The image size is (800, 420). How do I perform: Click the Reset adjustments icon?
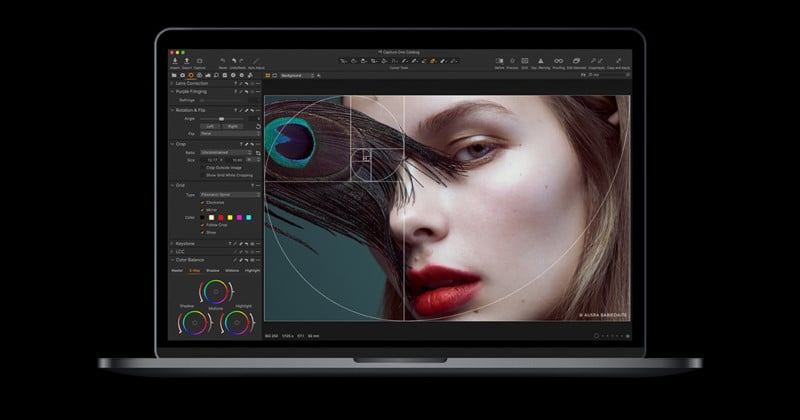click(222, 61)
